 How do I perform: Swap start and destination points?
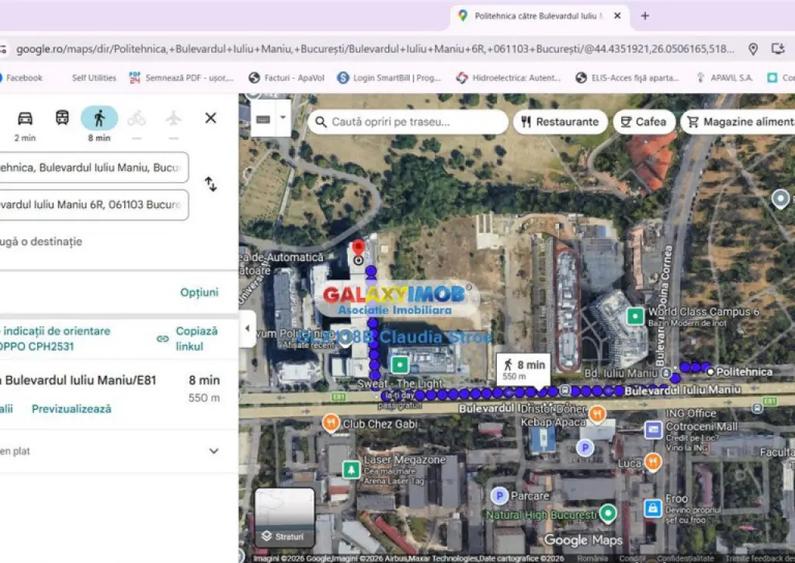tap(210, 184)
